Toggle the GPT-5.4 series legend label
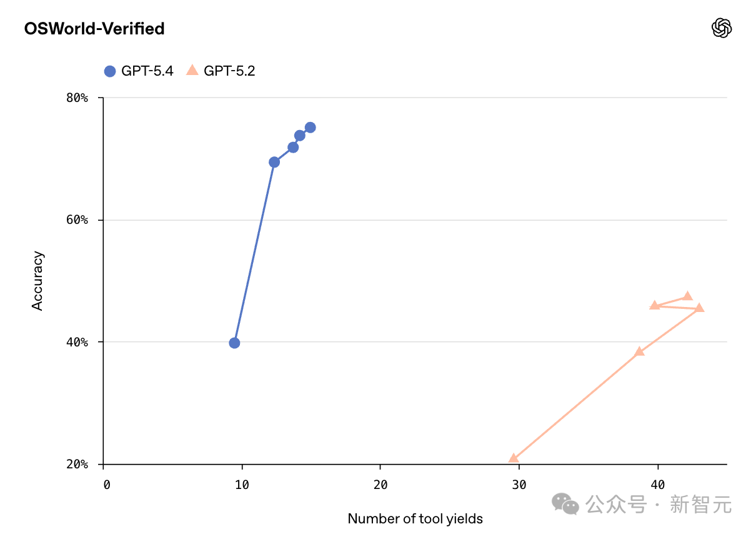Viewport: 756px width, 534px height. pos(147,71)
